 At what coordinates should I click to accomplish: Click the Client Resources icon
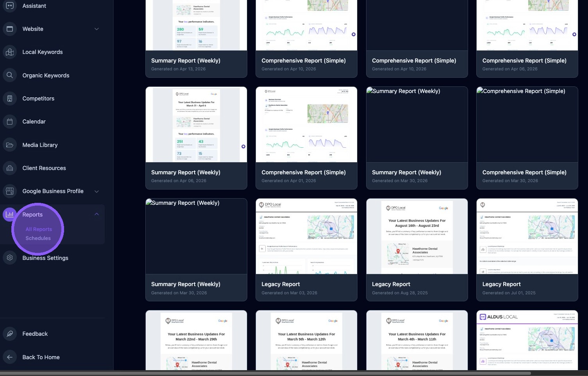point(10,168)
